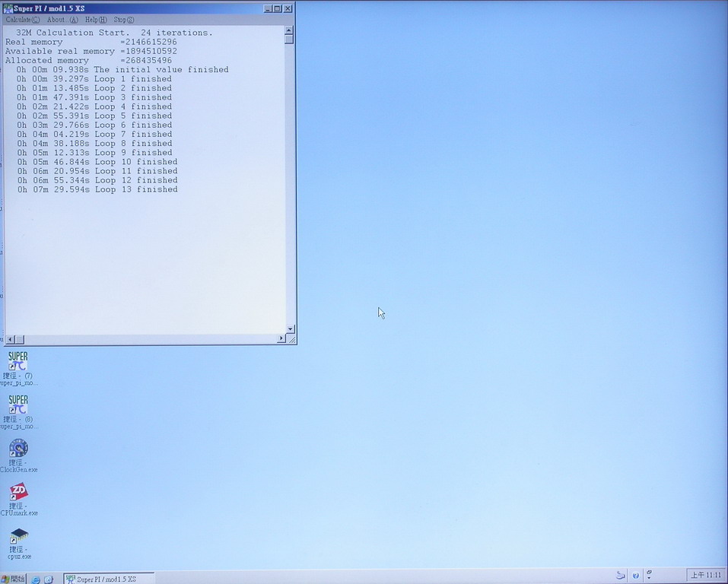Click the 'Available real memory' line
Image resolution: width=728 pixels, height=584 pixels.
pyautogui.click(x=91, y=51)
